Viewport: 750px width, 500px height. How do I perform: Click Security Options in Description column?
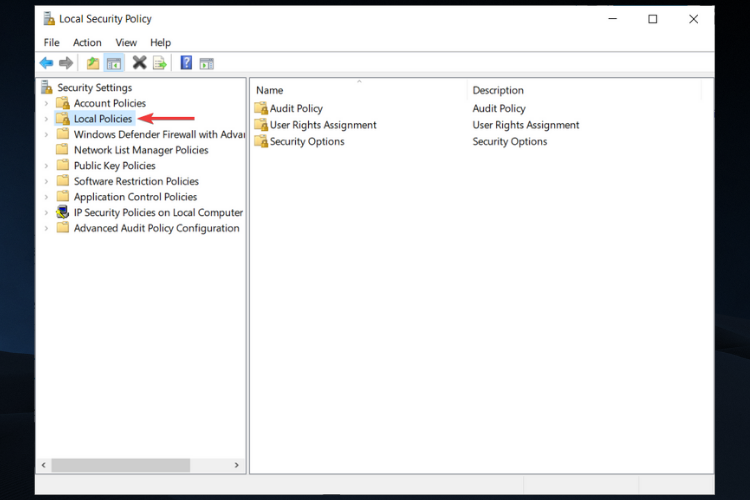pyautogui.click(x=510, y=142)
